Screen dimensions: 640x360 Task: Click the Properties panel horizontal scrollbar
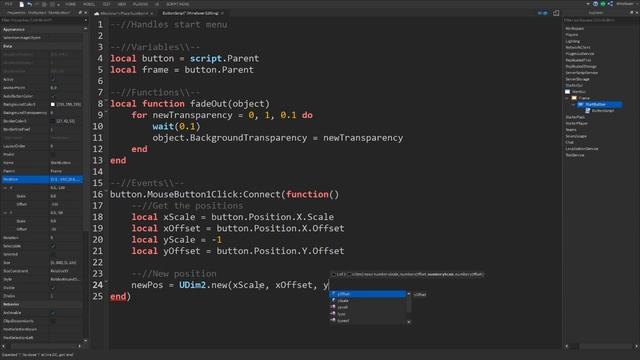click(42, 346)
